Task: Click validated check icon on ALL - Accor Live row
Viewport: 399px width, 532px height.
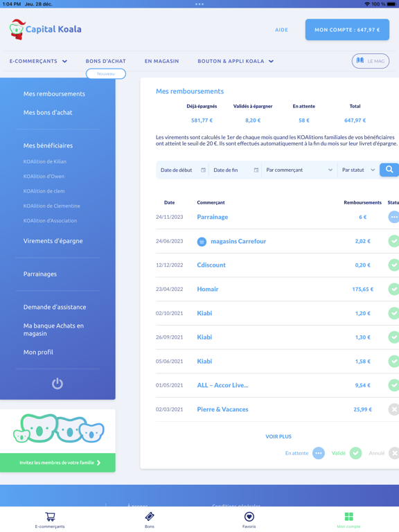Action: point(393,385)
